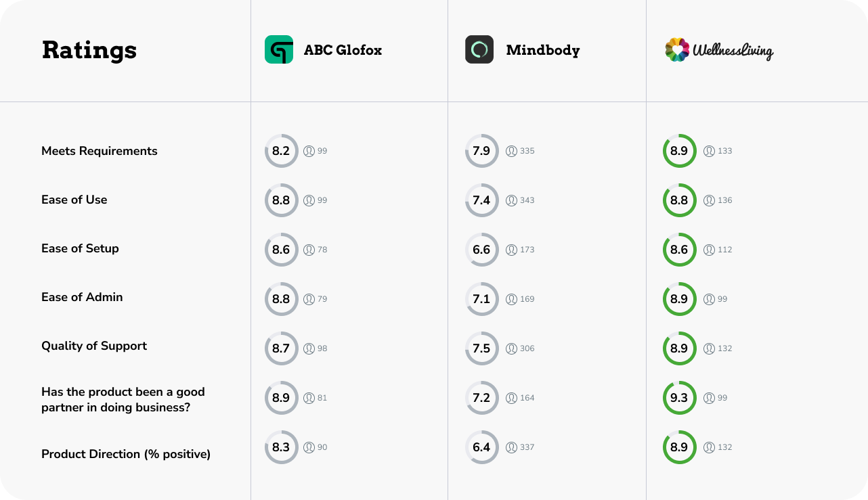Click the reviewer icon beside WellnessLiving's 112 count

tap(709, 250)
